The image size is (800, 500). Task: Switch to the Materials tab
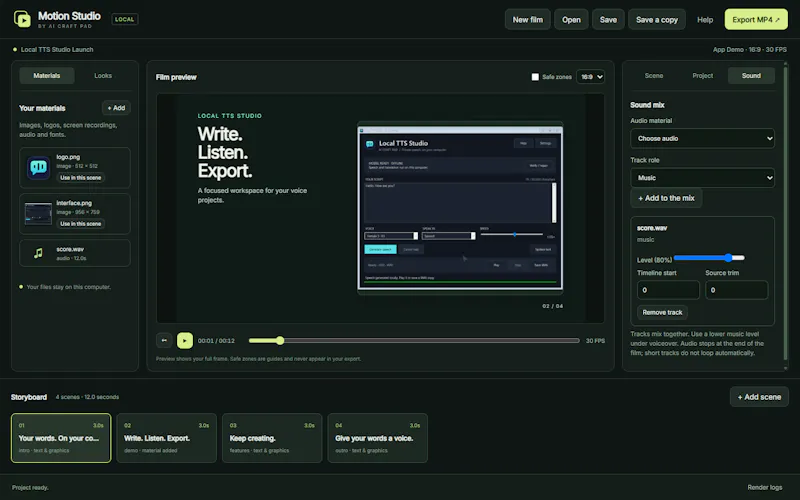[x=46, y=76]
